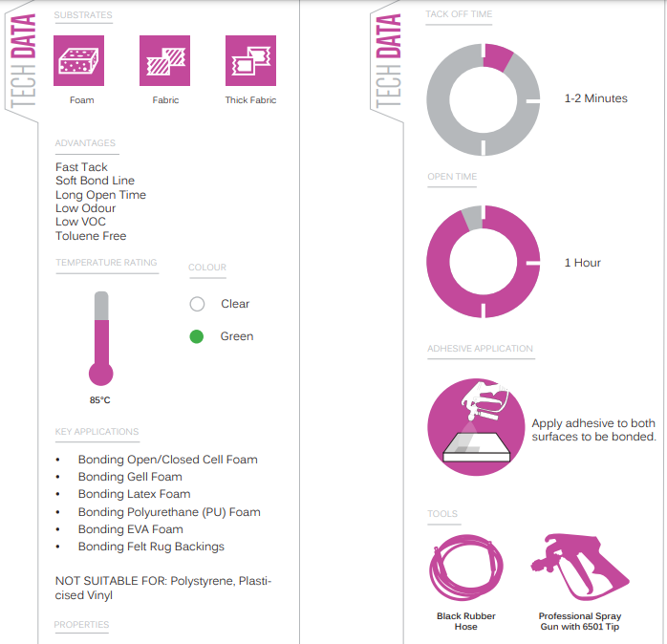Click the KEY APPLICATIONS heading
The image size is (667, 644).
pyautogui.click(x=97, y=431)
